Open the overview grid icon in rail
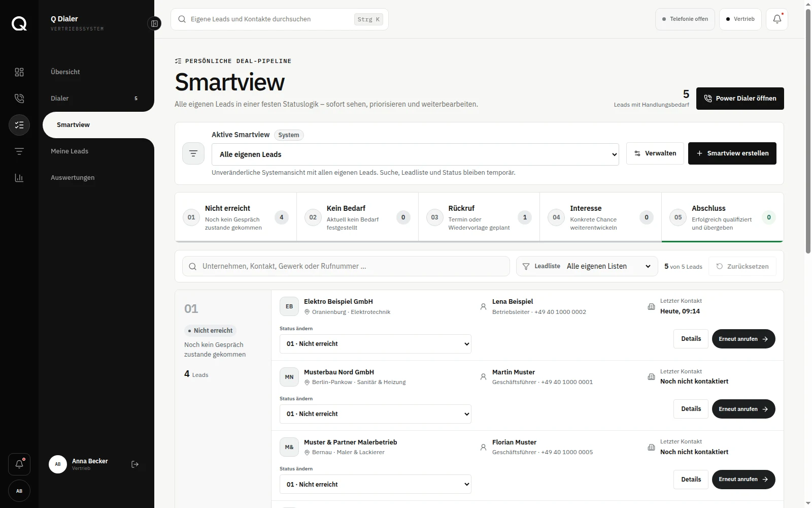Viewport: 812px width, 508px height. (19, 72)
